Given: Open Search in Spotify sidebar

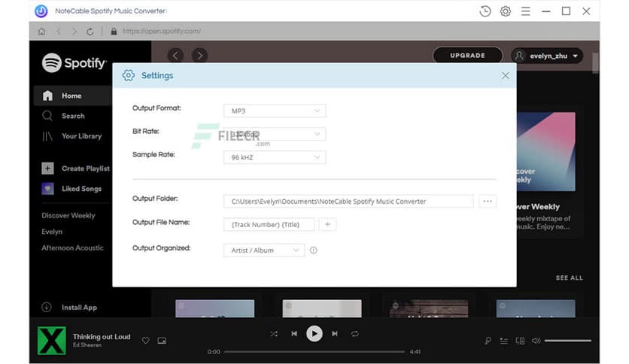Looking at the screenshot, I should [64, 116].
